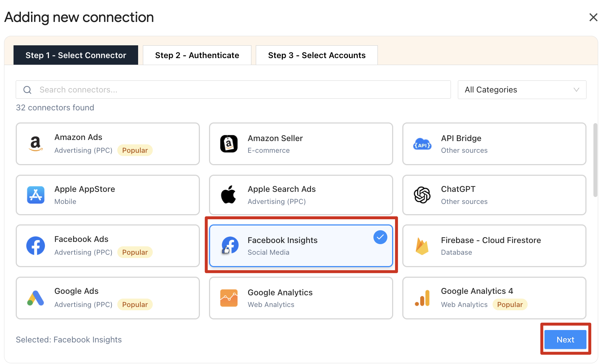Screen dimensions: 600x364
Task: Pick the Google Analytics 4 bar icon
Action: click(x=422, y=298)
